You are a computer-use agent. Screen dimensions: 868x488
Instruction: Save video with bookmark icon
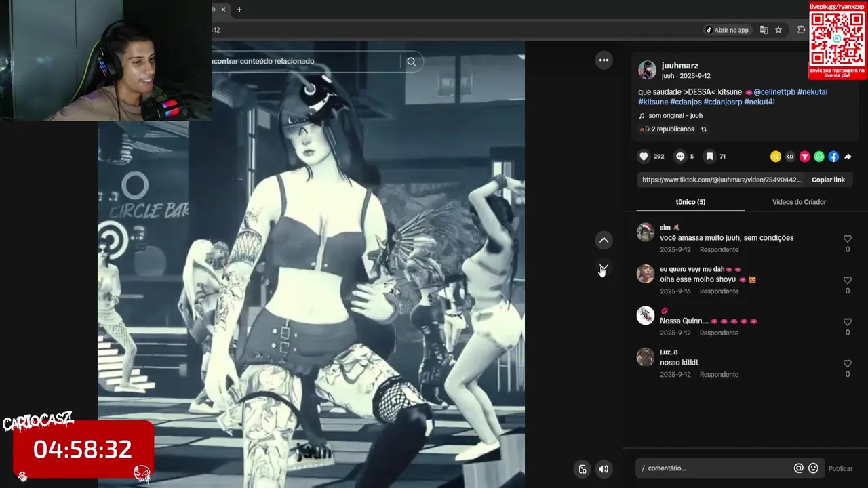(x=709, y=157)
